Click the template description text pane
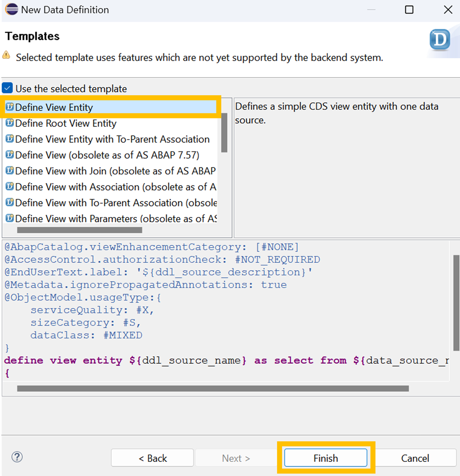This screenshot has width=460, height=476. click(347, 167)
